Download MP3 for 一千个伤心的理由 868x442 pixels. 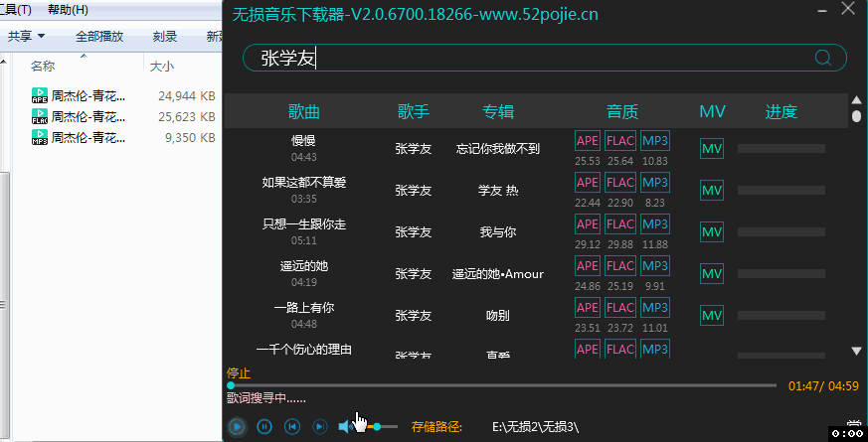pyautogui.click(x=655, y=349)
